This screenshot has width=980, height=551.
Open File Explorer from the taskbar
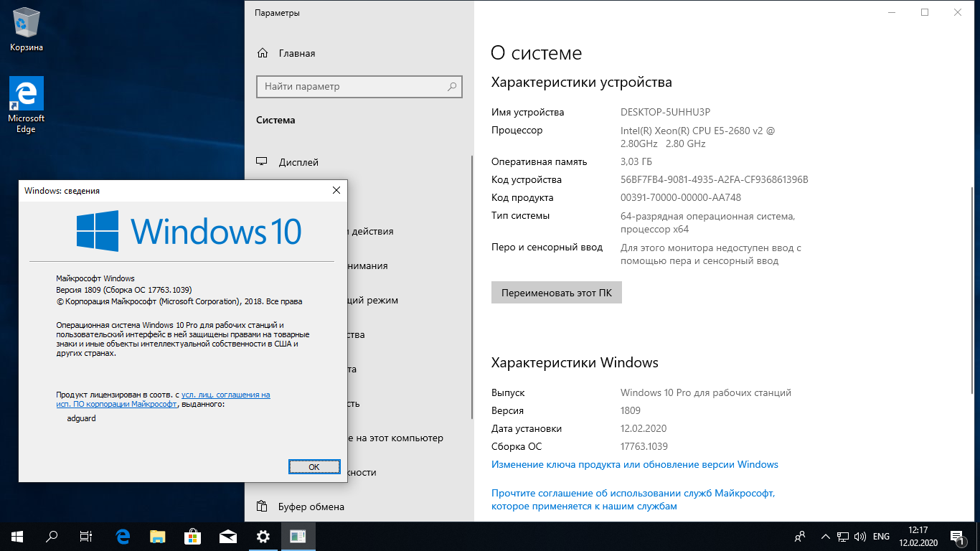(158, 536)
